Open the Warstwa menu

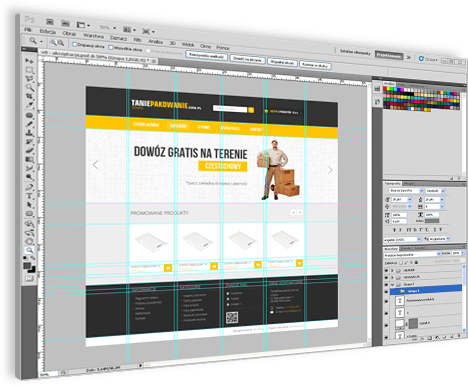pos(93,36)
